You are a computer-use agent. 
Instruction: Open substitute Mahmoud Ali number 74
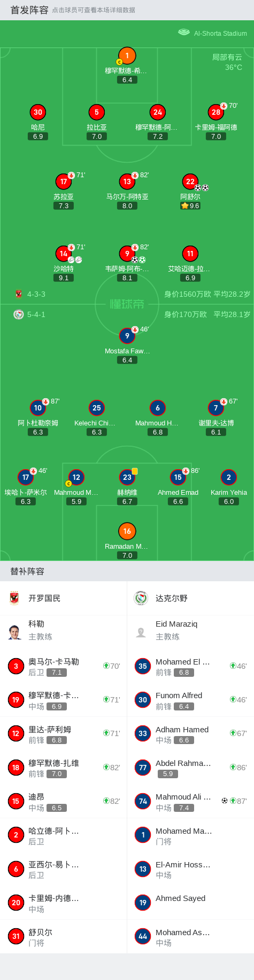[x=190, y=801]
